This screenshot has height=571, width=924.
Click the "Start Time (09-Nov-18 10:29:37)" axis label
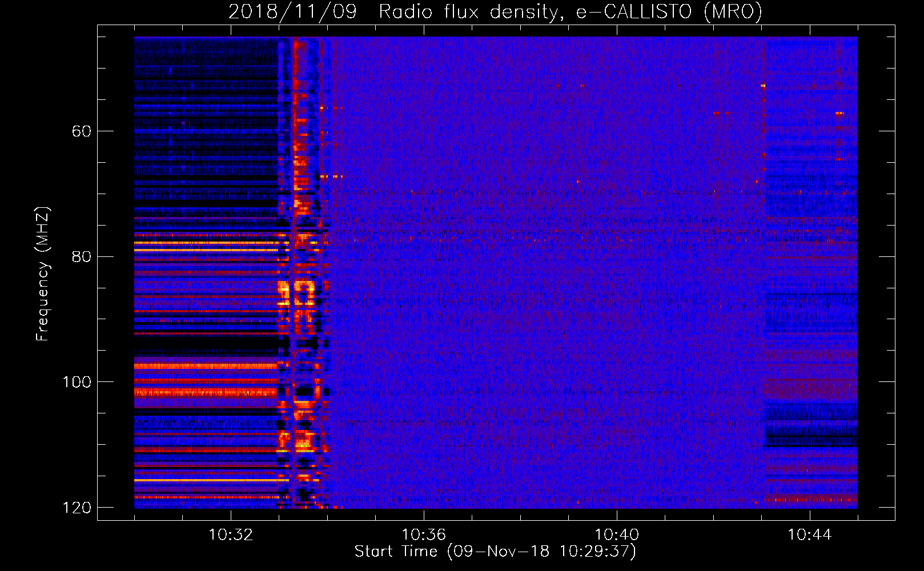coord(495,552)
